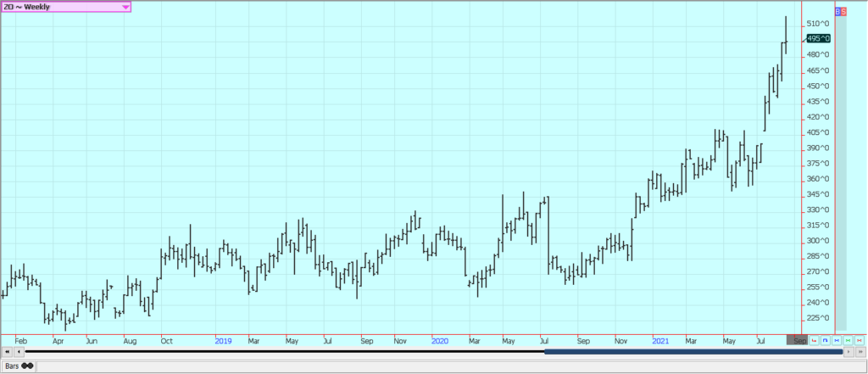
Task: Open the ZO ~ Weekly symbol dropdown
Action: 66,7
